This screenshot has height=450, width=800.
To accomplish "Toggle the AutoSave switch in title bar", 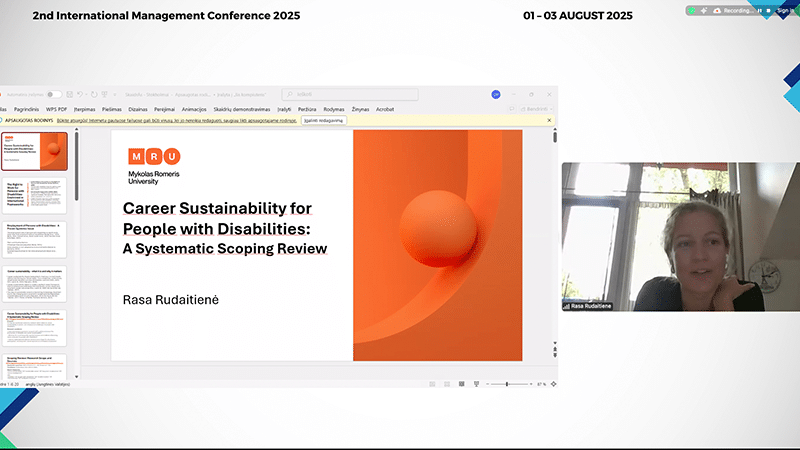I will 54,94.
